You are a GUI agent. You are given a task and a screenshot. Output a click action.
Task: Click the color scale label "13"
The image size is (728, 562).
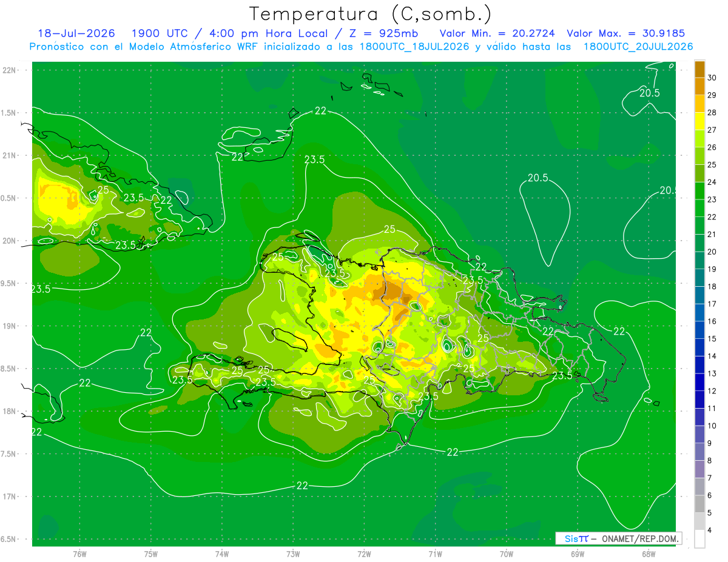pos(713,373)
